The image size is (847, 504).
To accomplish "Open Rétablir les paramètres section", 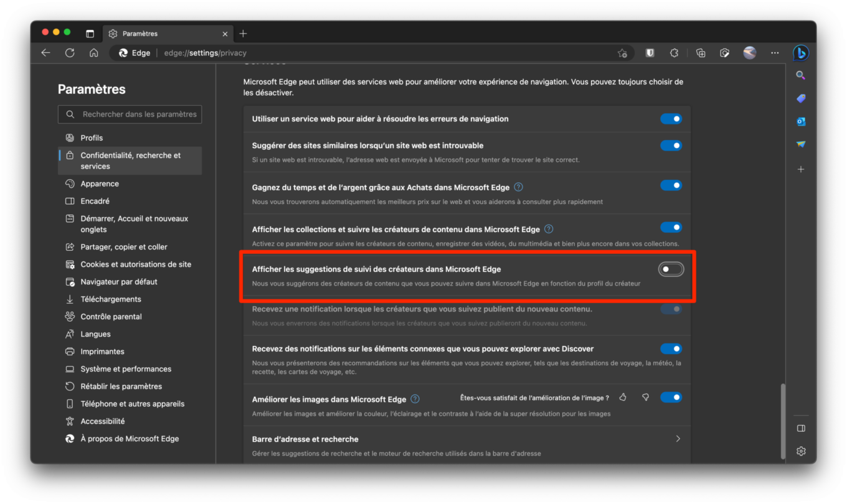I will (x=130, y=386).
